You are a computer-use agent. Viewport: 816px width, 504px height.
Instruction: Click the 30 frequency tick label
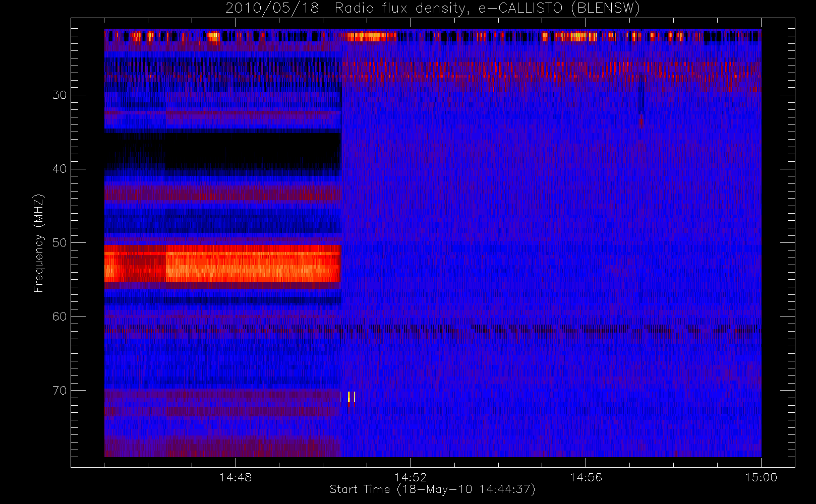pos(60,95)
